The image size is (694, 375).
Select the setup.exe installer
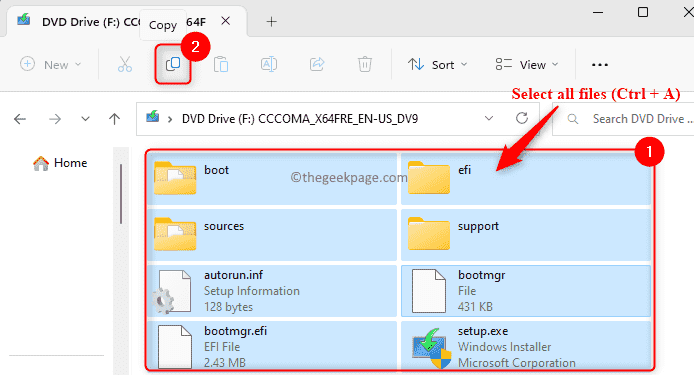click(526, 345)
